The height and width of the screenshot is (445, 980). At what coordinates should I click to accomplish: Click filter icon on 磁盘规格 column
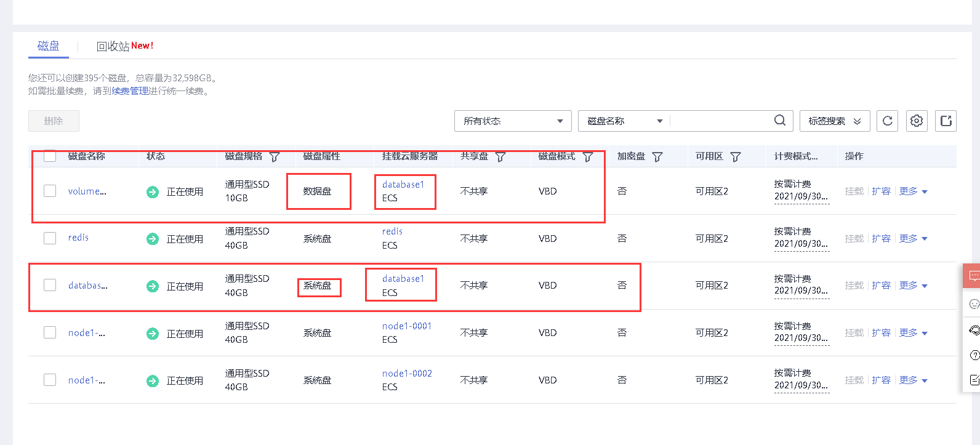coord(275,157)
